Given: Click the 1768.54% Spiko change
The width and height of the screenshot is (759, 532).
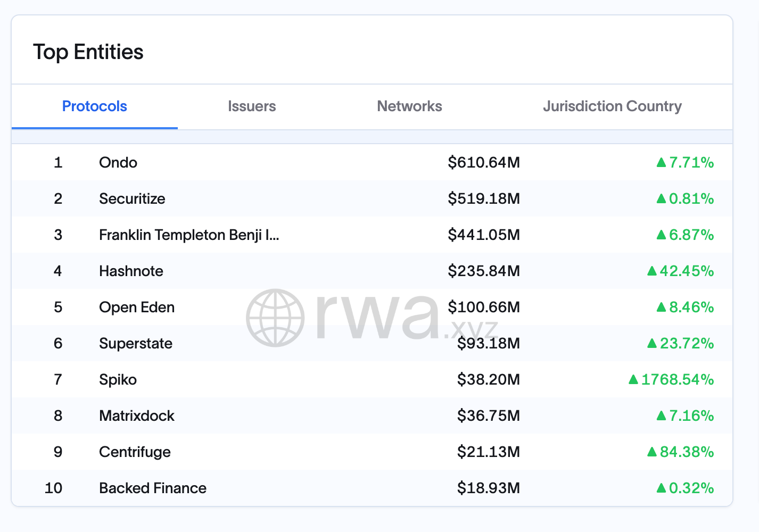Looking at the screenshot, I should point(678,380).
